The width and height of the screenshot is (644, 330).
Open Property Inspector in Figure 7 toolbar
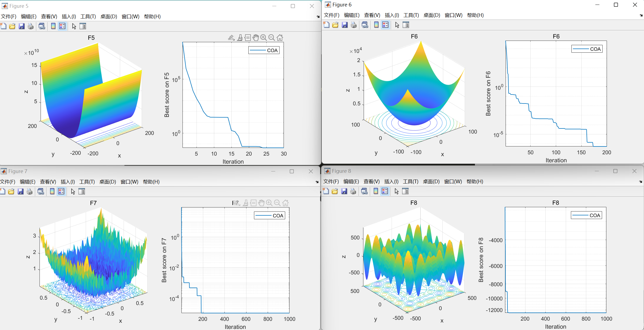pyautogui.click(x=82, y=192)
